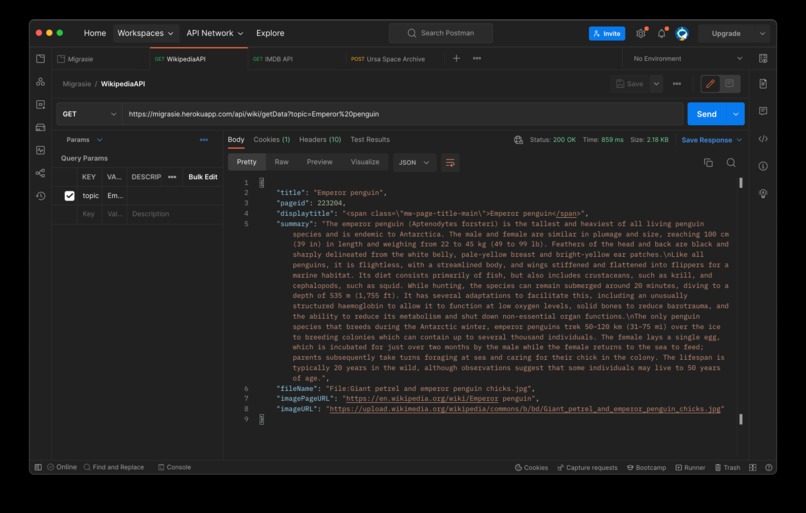
Task: Open documentation icon in right sidebar
Action: (x=763, y=84)
